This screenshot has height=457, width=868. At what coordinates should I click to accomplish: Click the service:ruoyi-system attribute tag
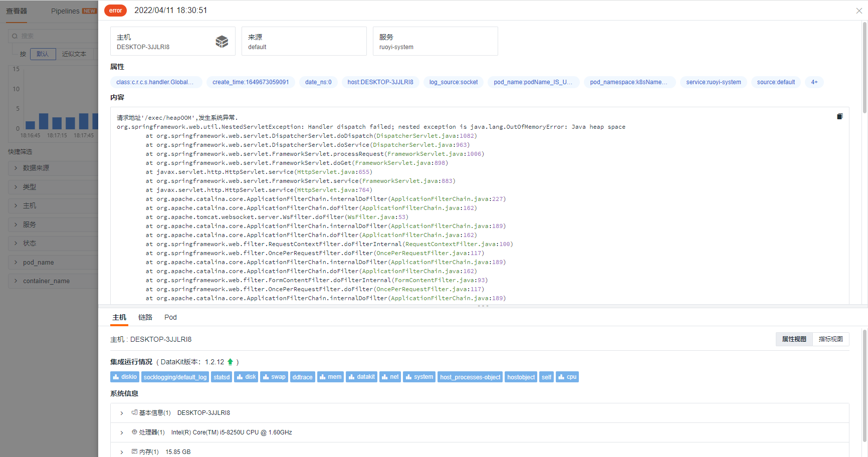point(714,82)
